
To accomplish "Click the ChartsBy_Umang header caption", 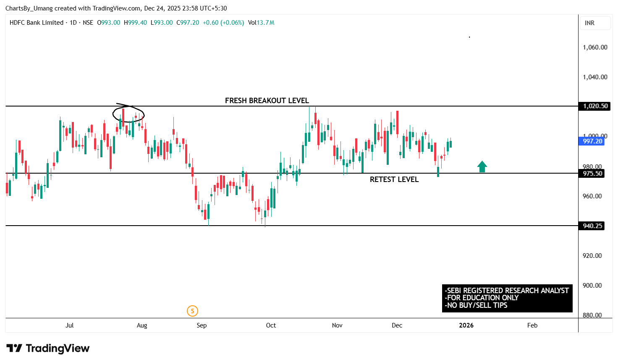I will point(116,8).
